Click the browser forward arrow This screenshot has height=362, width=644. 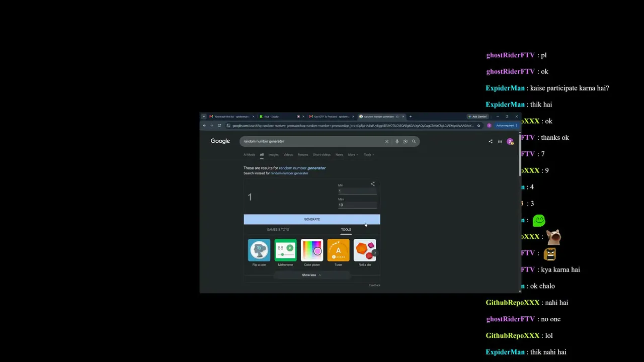click(211, 126)
